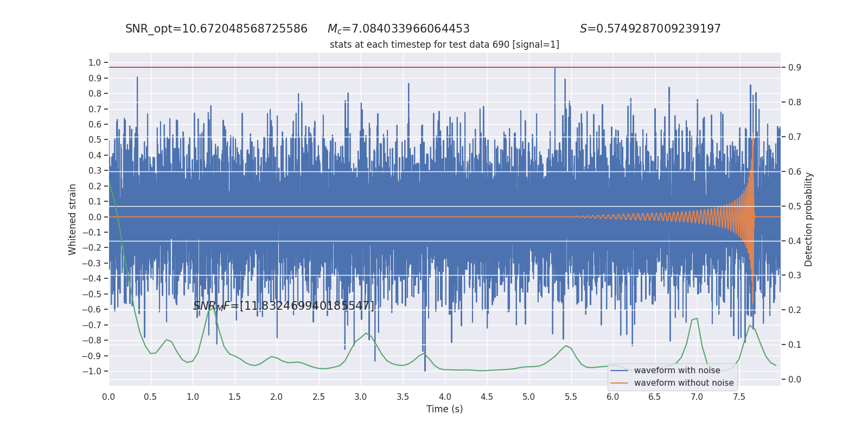
Task: Click the right axis tick label 0.3
Action: (795, 275)
